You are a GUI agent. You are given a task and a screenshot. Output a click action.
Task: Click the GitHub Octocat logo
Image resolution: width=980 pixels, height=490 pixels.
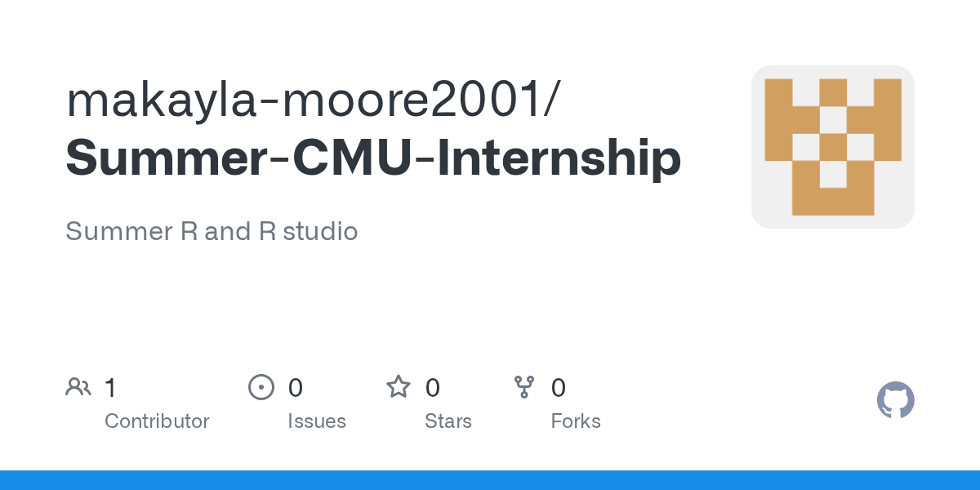(895, 400)
